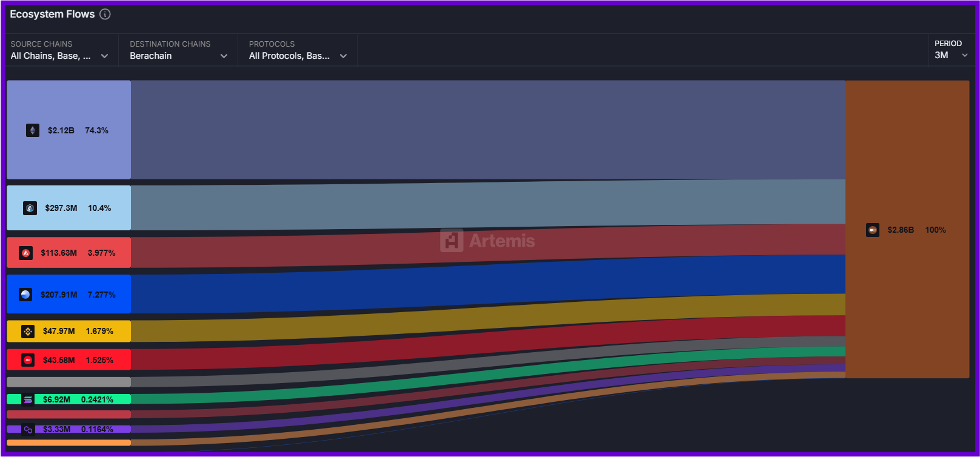The height and width of the screenshot is (457, 980).
Task: Select the orange source node bar at bottom
Action: [68, 442]
